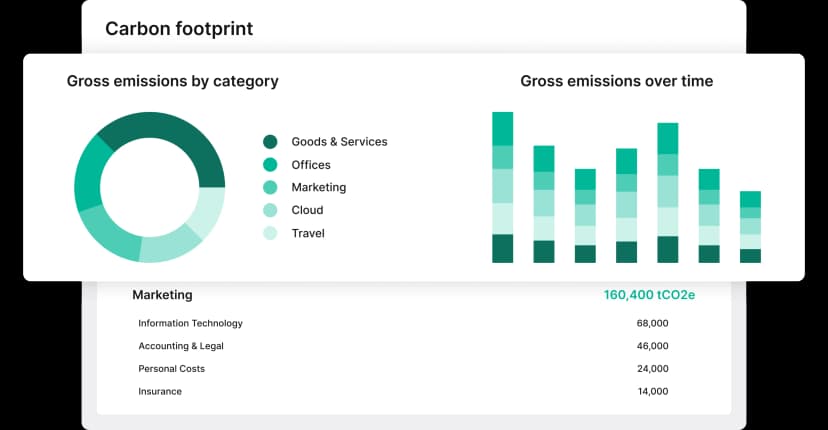Open the Information Technology row
The height and width of the screenshot is (430, 828).
click(x=190, y=323)
